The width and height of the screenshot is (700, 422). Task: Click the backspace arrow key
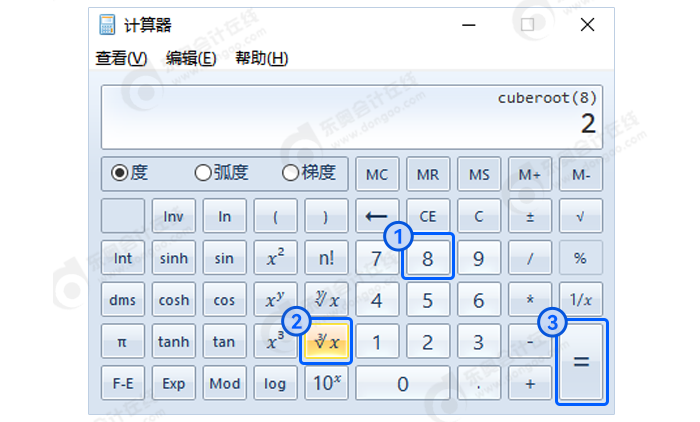[377, 216]
